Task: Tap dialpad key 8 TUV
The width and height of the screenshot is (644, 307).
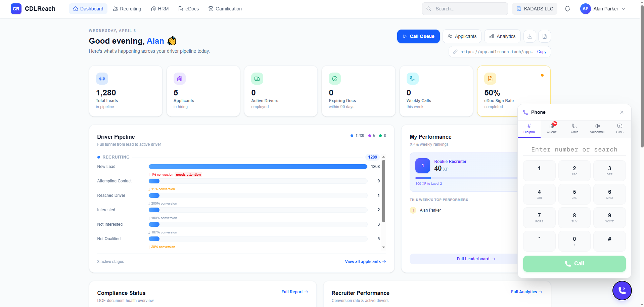Action: pyautogui.click(x=574, y=218)
